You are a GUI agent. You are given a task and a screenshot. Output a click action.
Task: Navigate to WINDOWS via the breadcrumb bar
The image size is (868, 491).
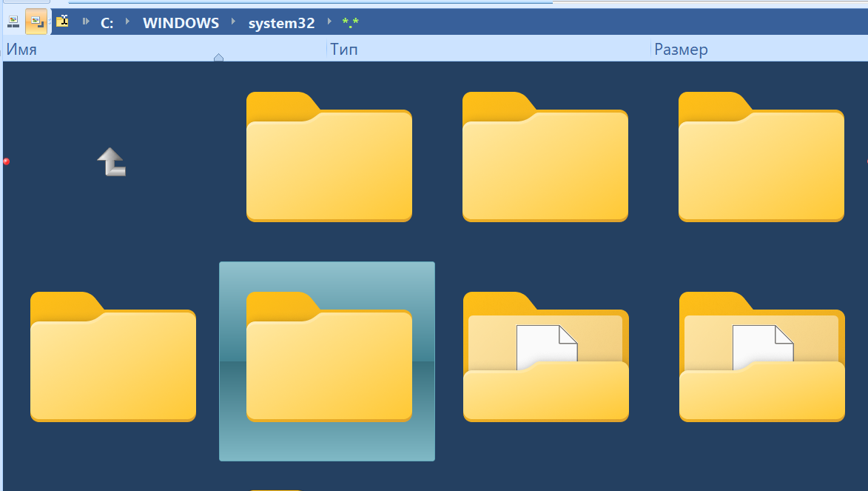coord(181,23)
